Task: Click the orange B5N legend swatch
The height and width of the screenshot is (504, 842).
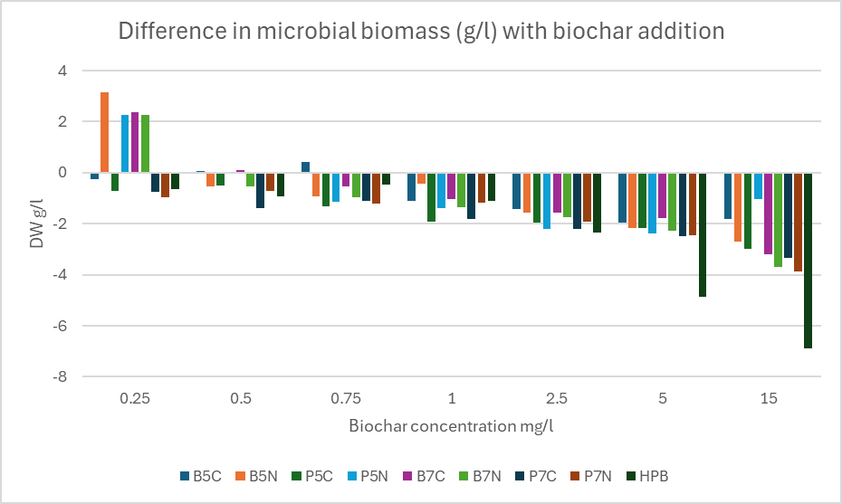Action: click(239, 476)
